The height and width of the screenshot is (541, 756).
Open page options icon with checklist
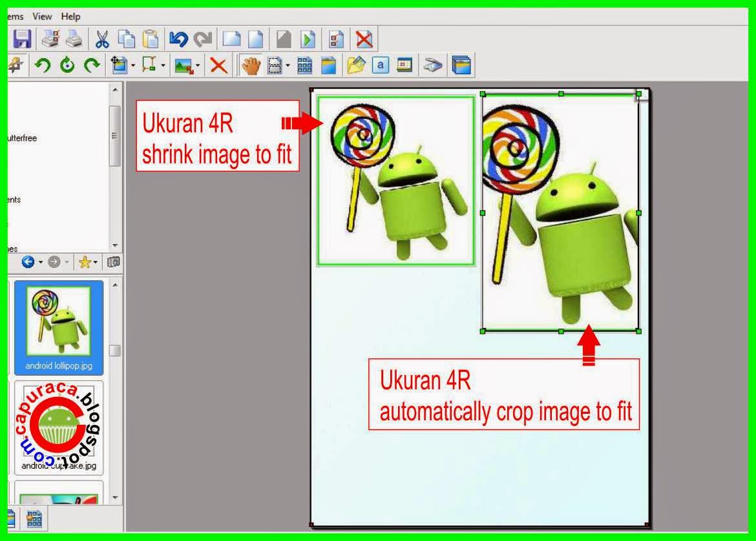pyautogui.click(x=336, y=39)
